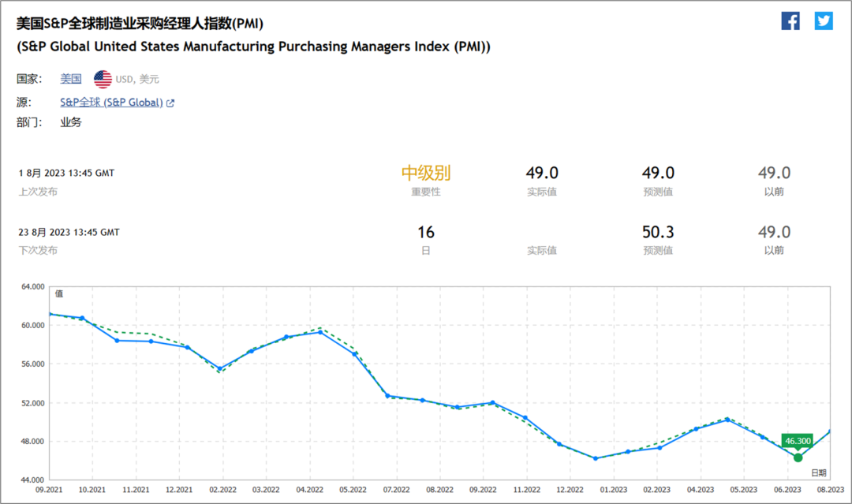
Task: Click the 46.300 green chart marker
Action: pyautogui.click(x=798, y=457)
